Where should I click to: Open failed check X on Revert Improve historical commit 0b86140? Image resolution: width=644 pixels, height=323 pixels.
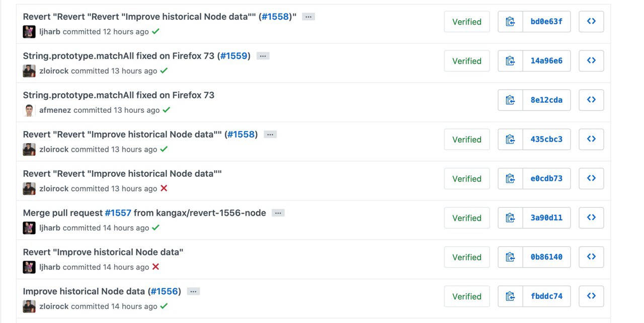tap(155, 267)
